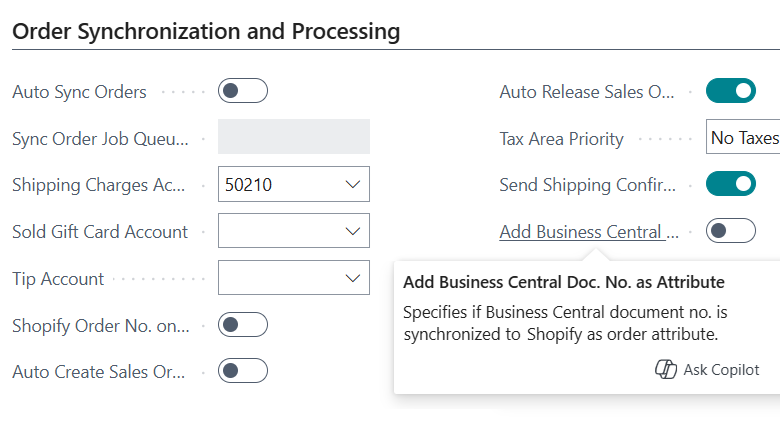
Task: Turn off Send Shipping Confirmation toggle
Action: (731, 185)
